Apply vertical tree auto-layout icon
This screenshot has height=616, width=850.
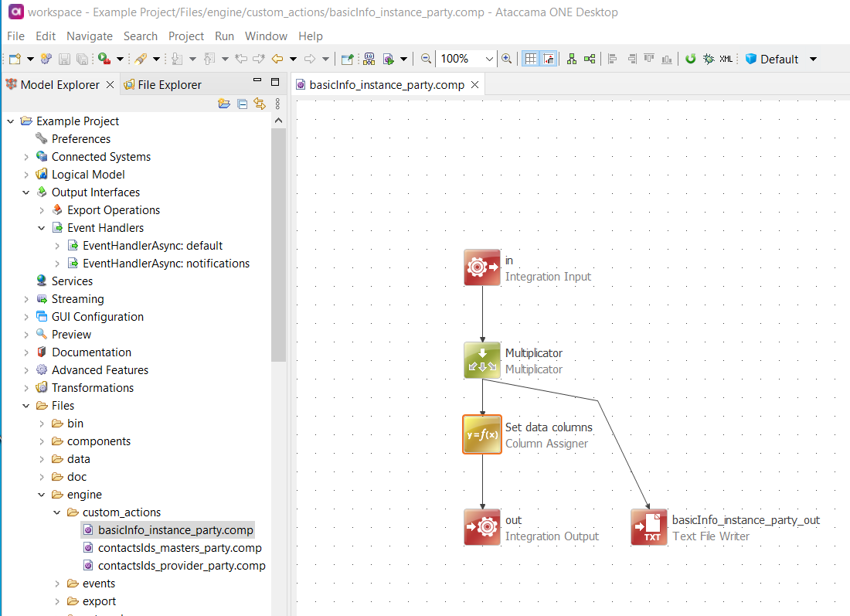point(572,59)
